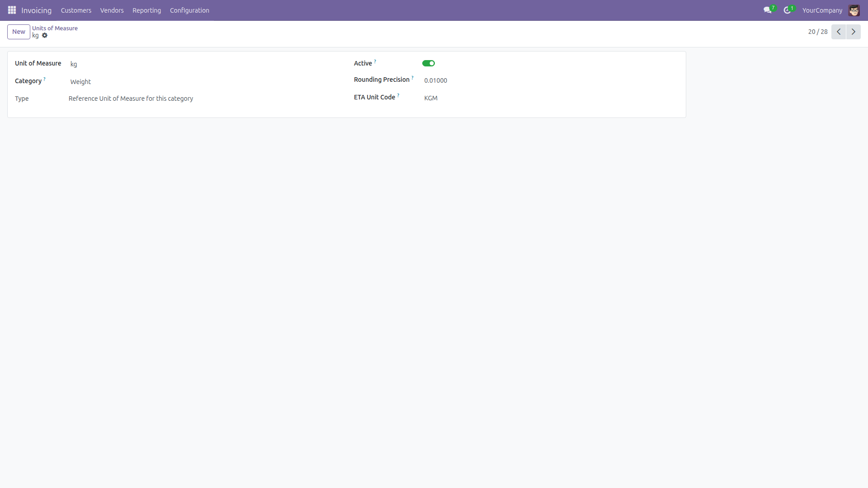Edit the Rounding Precision value 0.01000
Viewport: 868px width, 488px height.
551,80
